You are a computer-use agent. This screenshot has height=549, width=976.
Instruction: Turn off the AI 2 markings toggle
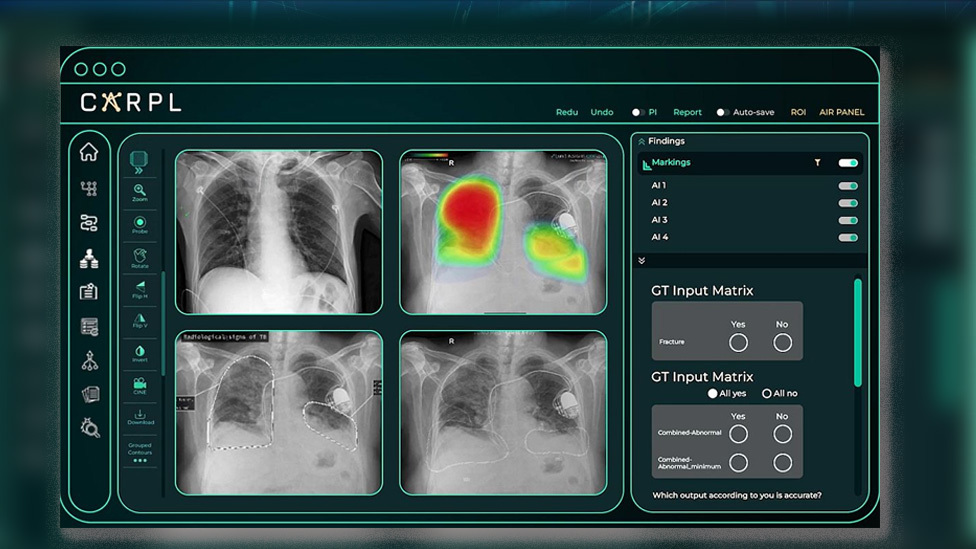coord(848,203)
